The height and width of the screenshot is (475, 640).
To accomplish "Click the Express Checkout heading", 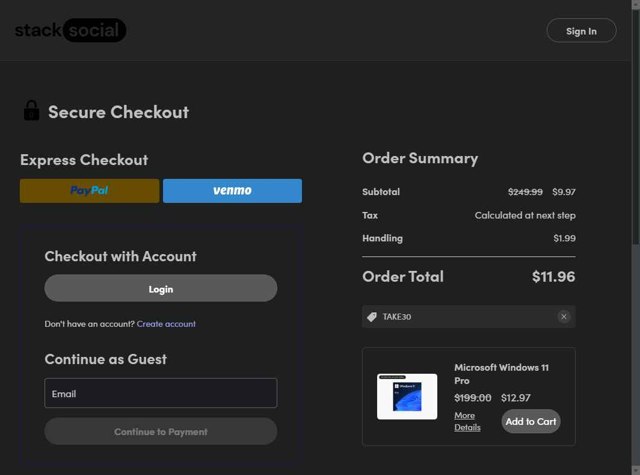I will 84,160.
